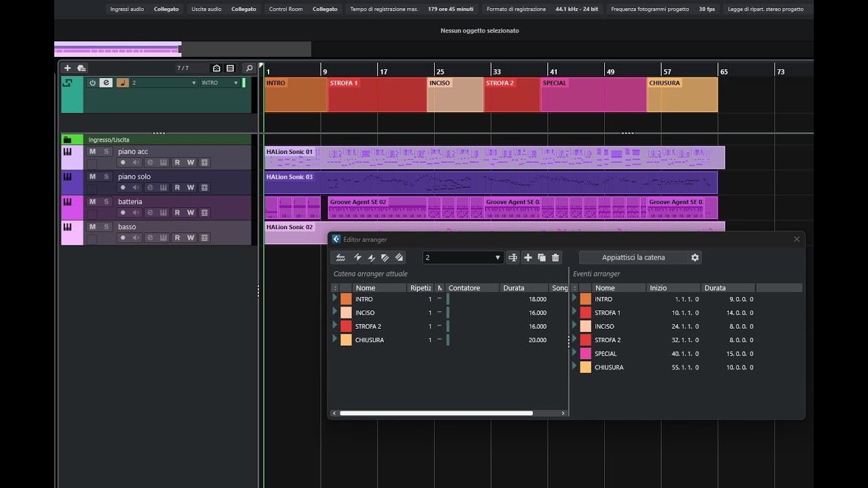Solo the batteria track
This screenshot has width=868, height=488.
[x=106, y=201]
